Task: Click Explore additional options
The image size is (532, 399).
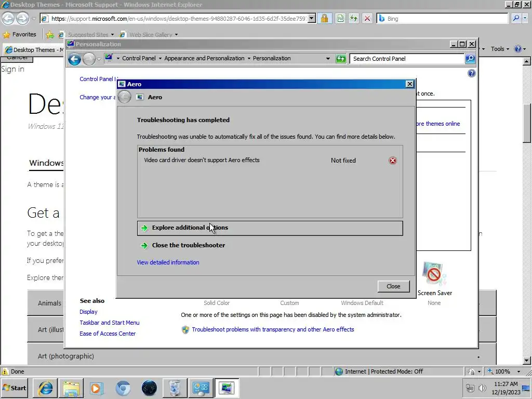Action: [270, 228]
